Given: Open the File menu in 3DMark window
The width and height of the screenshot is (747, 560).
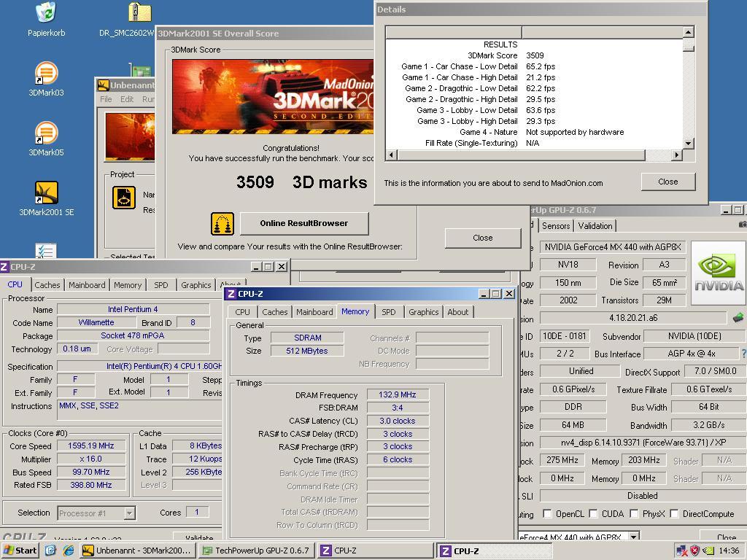Looking at the screenshot, I should 106,99.
